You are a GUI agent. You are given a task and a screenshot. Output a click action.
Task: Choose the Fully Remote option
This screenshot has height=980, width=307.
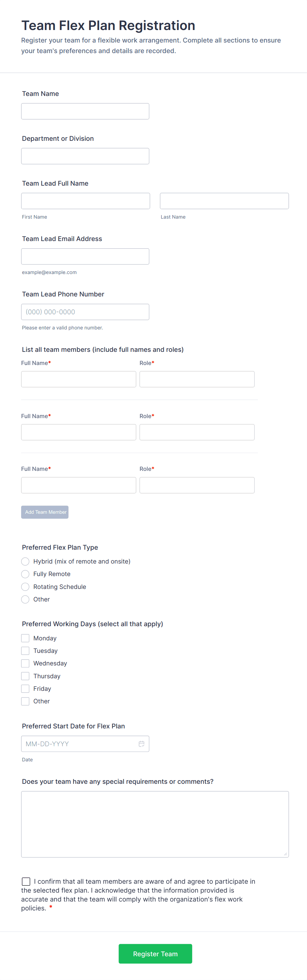tap(25, 574)
